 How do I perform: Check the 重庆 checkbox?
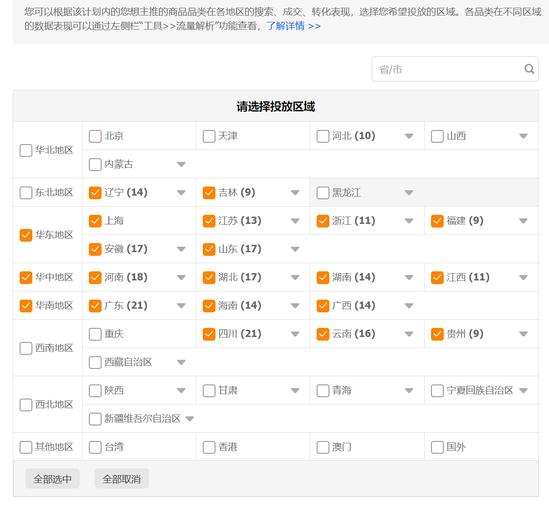tap(95, 334)
